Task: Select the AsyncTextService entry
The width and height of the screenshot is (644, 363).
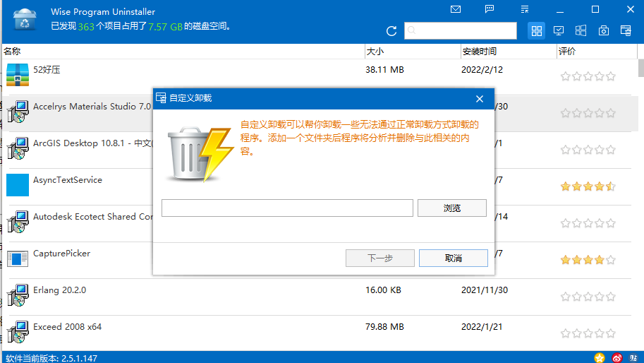Action: click(x=68, y=180)
